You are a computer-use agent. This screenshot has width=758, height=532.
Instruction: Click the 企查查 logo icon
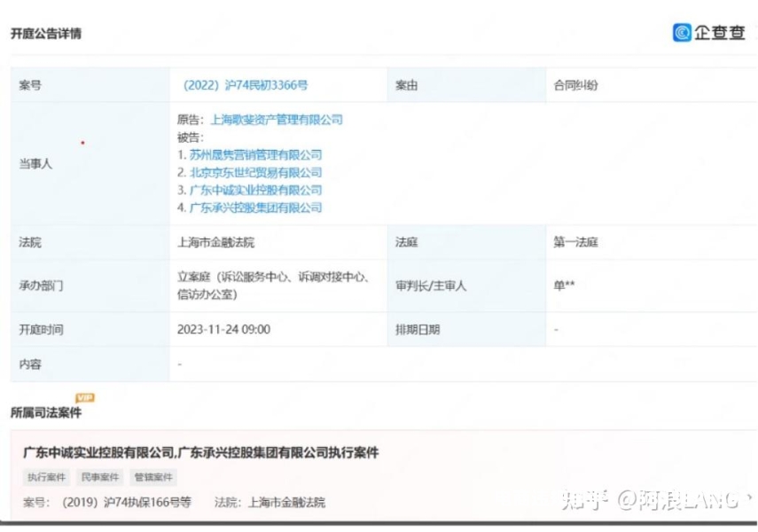coord(682,33)
